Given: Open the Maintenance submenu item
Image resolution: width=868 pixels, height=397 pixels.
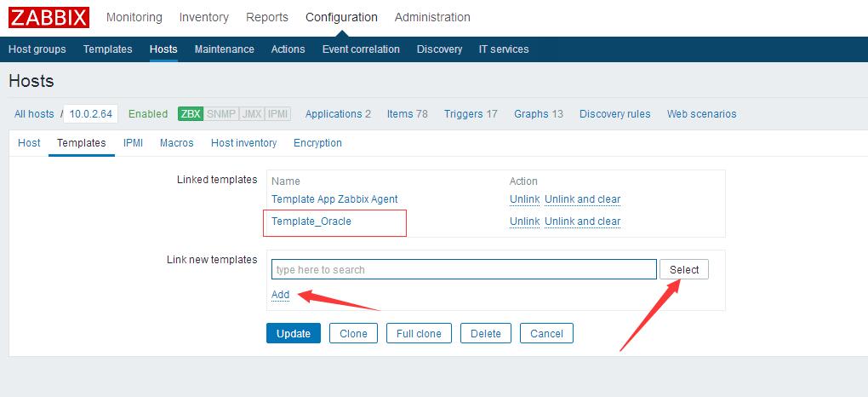Looking at the screenshot, I should (224, 49).
